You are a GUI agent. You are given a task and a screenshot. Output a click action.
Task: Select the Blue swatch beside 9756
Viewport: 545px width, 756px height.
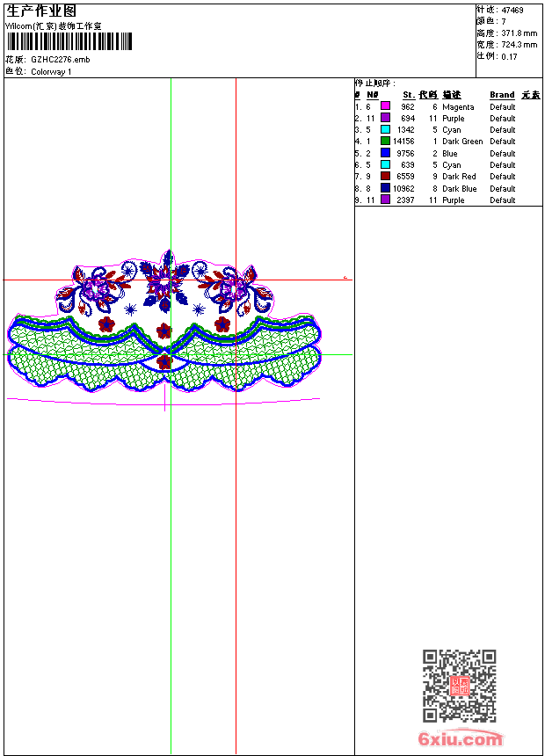pos(385,153)
